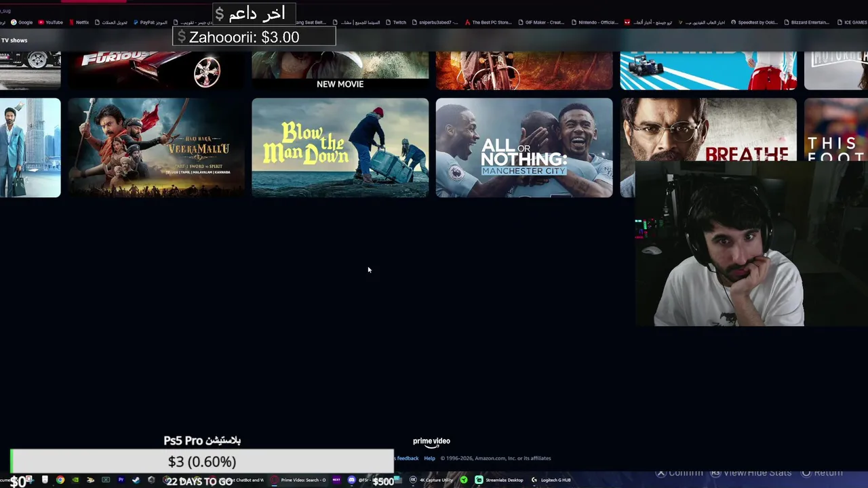
Task: Open Adobe Premiere Pro from taskbar
Action: [x=121, y=480]
